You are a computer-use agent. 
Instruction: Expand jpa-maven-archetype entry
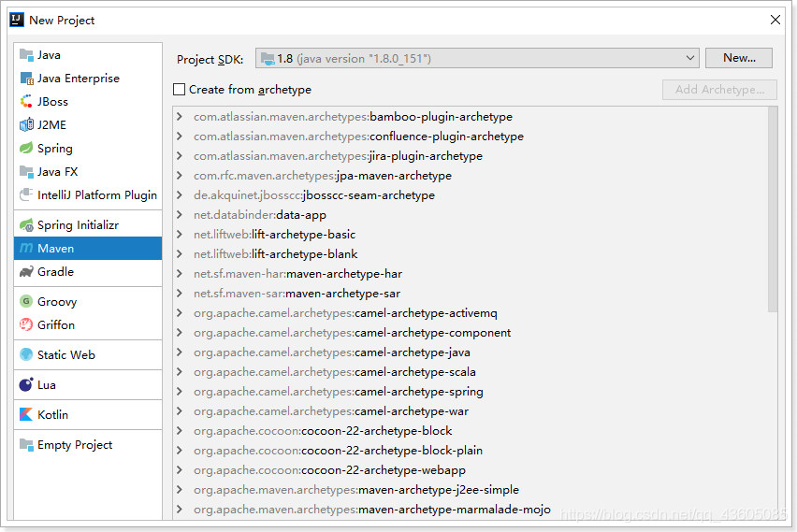coord(180,175)
